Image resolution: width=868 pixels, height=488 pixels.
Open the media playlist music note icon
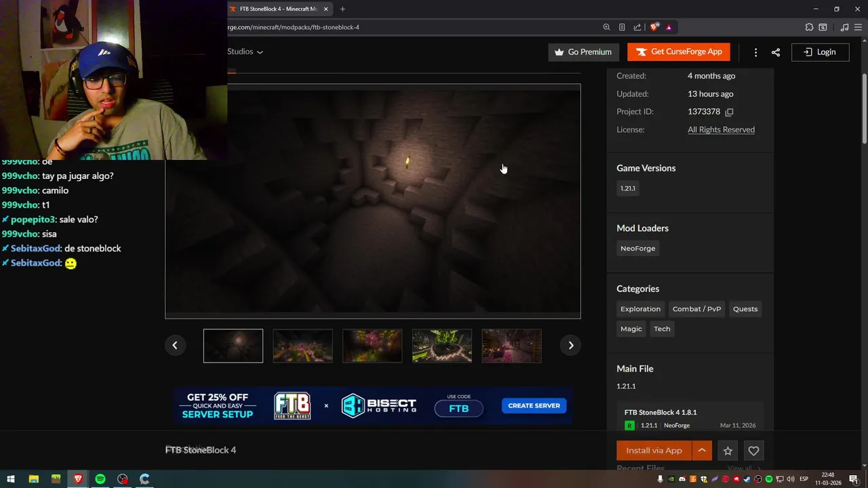tap(844, 27)
